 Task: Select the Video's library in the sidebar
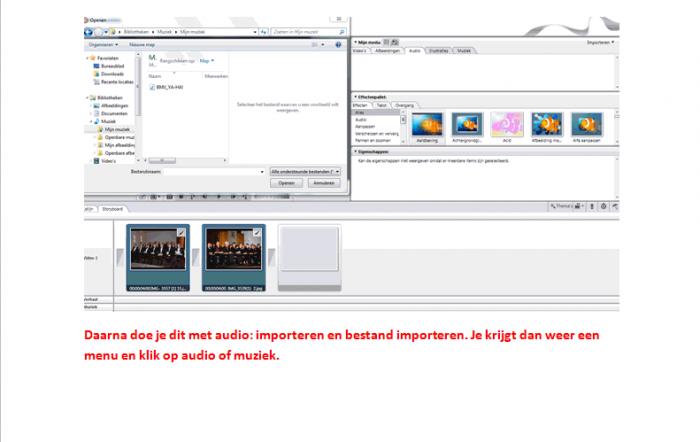point(105,161)
